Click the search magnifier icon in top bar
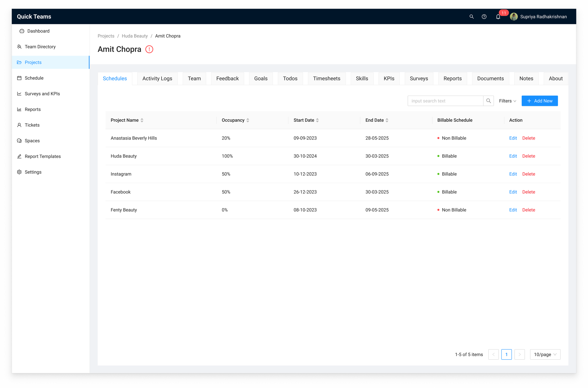The width and height of the screenshot is (588, 388). [471, 17]
